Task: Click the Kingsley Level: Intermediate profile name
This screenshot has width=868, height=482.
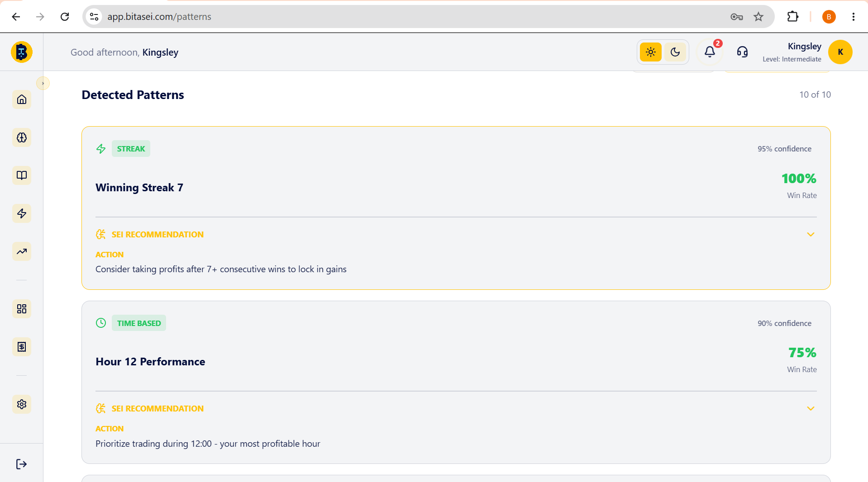Action: click(x=792, y=52)
